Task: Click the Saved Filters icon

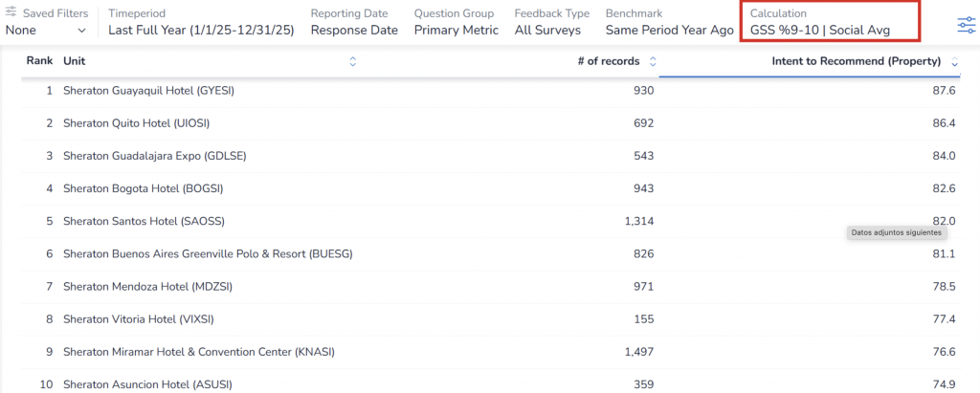Action: click(x=11, y=14)
